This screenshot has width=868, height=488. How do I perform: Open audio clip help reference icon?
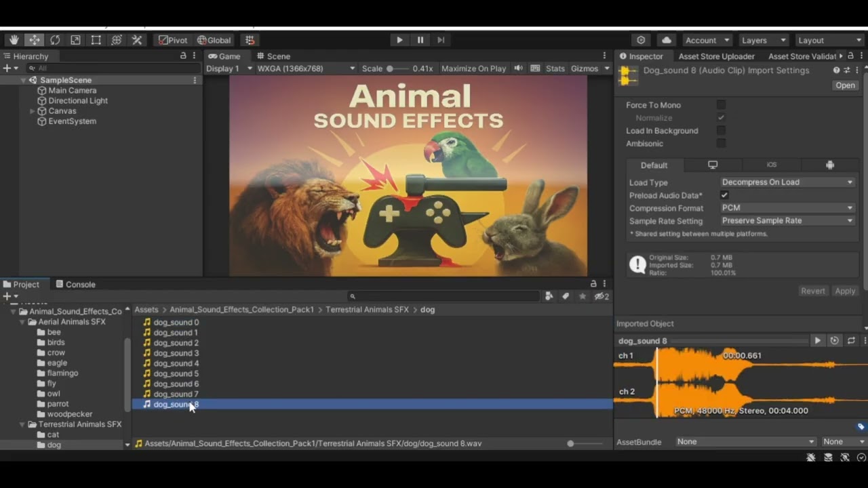click(836, 70)
